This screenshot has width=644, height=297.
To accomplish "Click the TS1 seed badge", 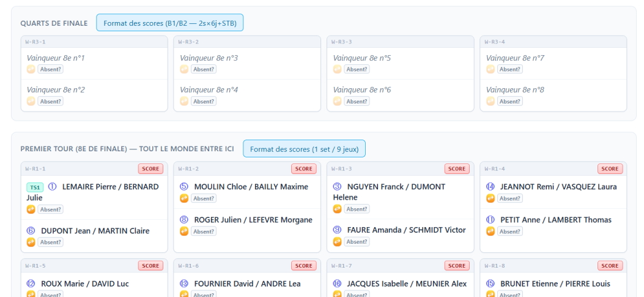I will (x=35, y=187).
